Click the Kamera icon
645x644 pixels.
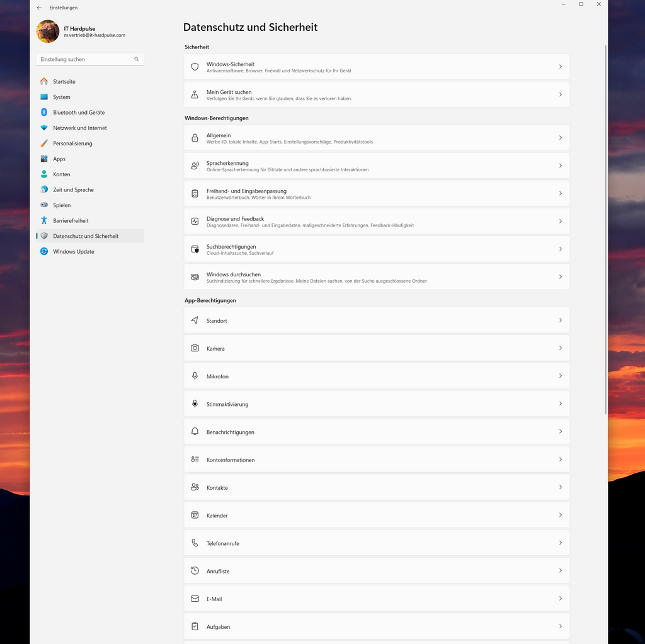[x=195, y=348]
